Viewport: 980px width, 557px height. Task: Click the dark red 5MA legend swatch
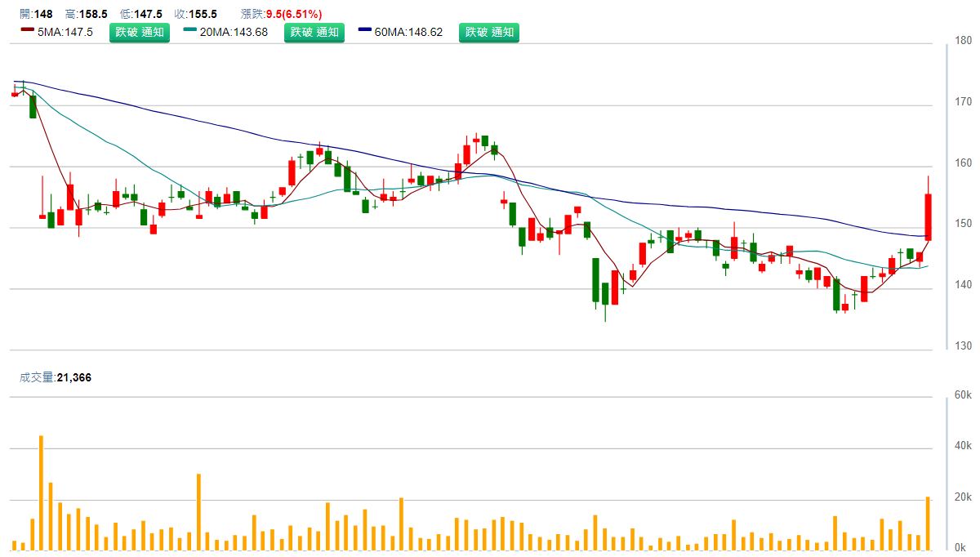27,31
